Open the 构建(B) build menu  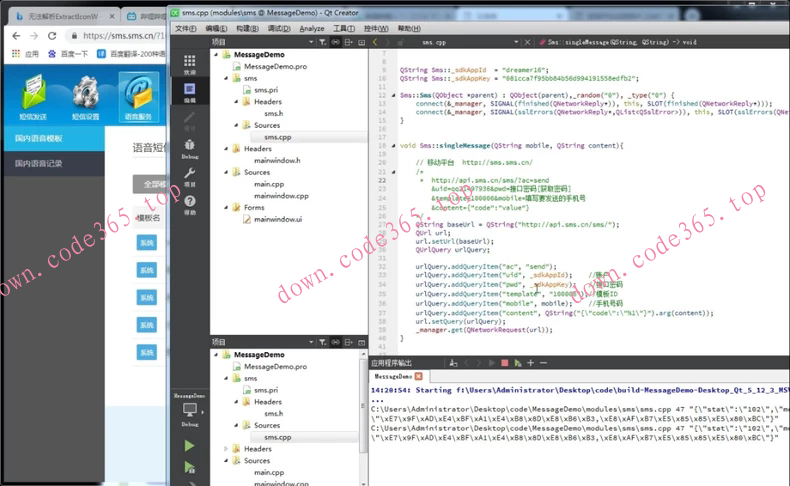click(248, 28)
